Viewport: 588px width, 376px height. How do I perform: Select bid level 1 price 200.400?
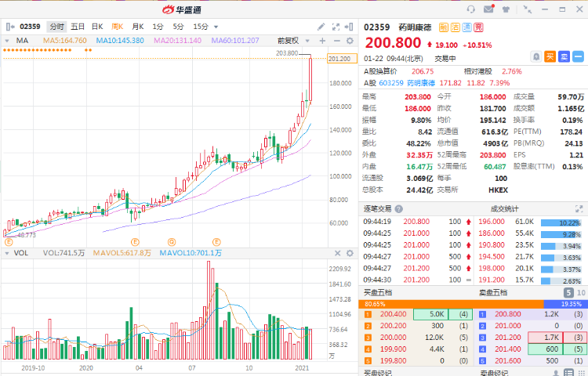point(393,314)
